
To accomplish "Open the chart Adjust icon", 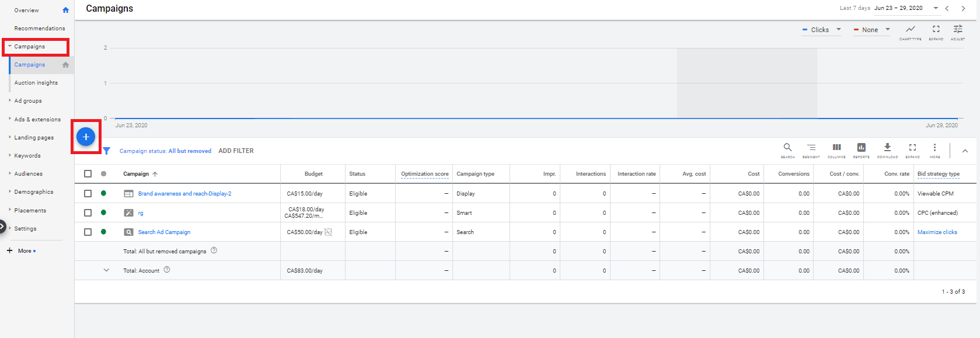I will (x=958, y=32).
